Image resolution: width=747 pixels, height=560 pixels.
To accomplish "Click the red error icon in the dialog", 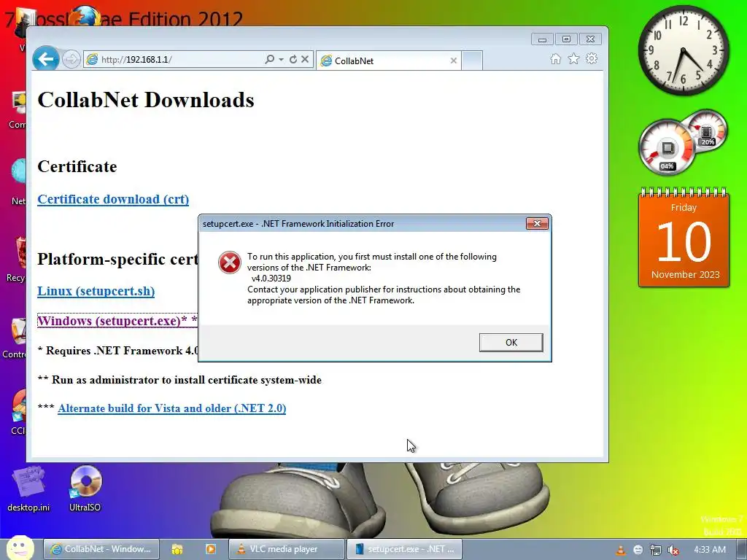I will click(230, 262).
